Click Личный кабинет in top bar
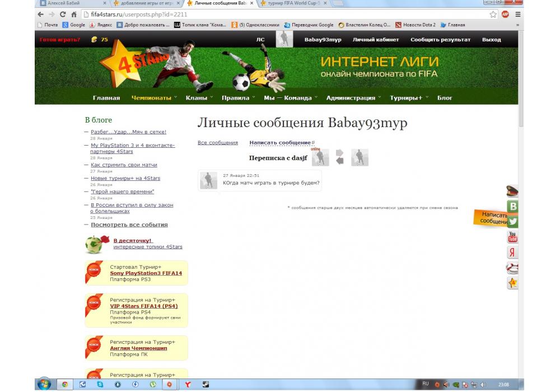Screen dimensions: 560x392 click(x=376, y=40)
